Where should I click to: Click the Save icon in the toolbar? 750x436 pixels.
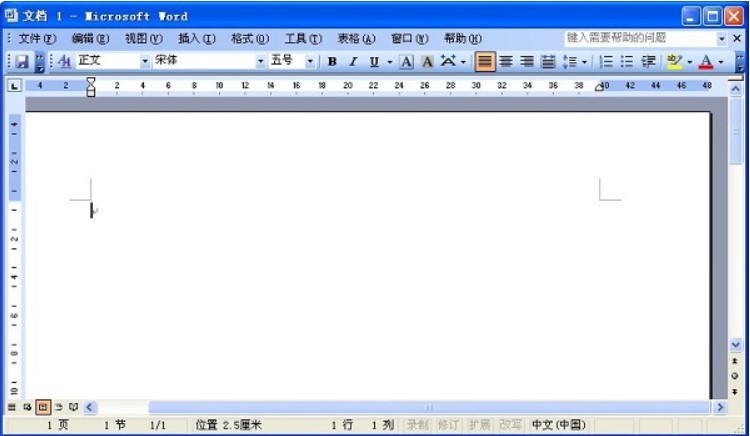tap(22, 61)
